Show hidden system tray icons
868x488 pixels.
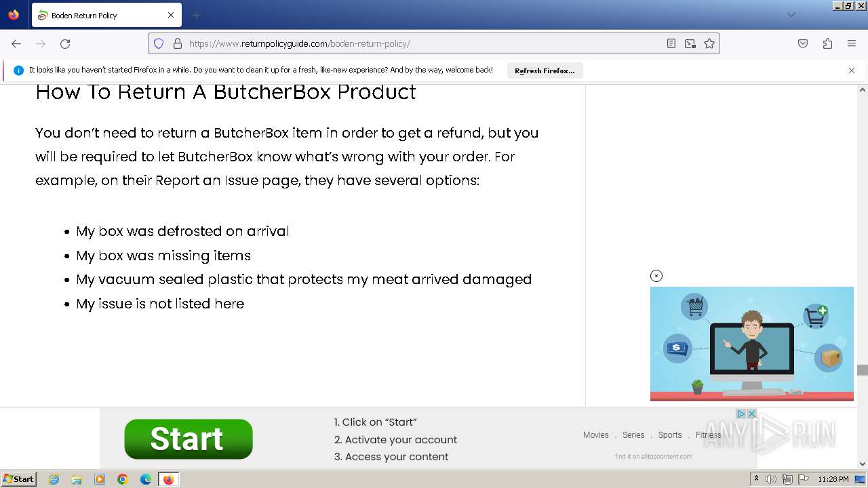(756, 479)
